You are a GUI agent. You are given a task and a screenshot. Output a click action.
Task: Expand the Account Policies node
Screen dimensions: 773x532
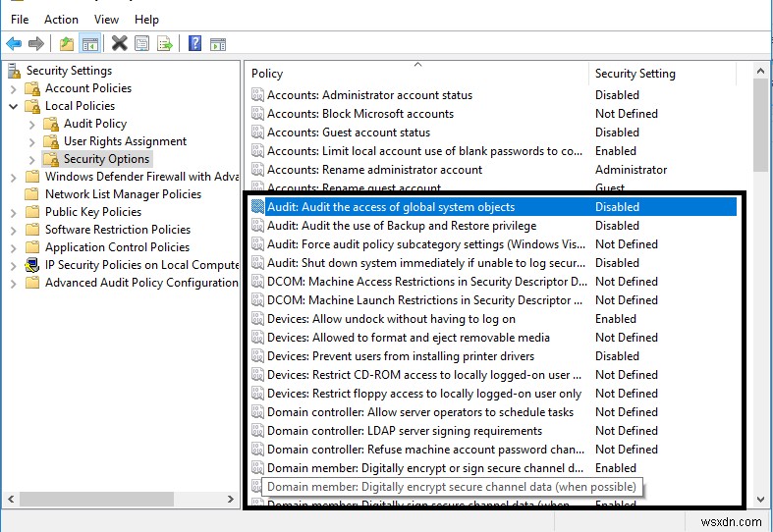[x=14, y=89]
